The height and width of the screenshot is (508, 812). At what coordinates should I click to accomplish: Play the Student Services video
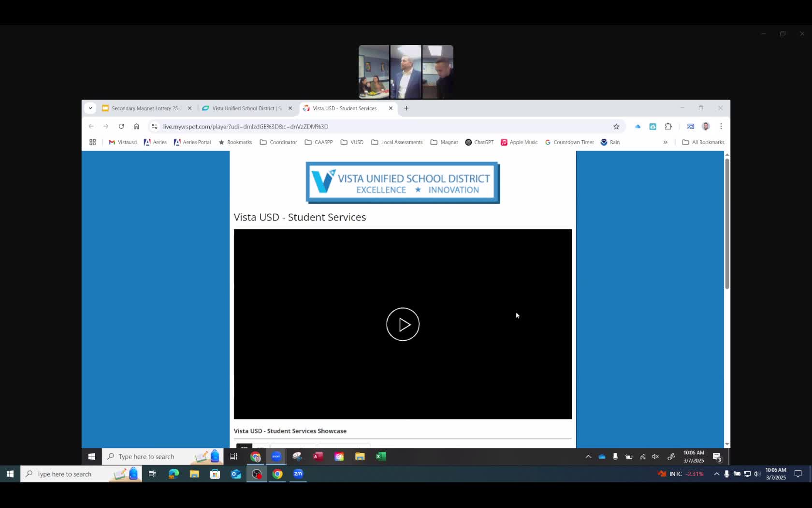pyautogui.click(x=403, y=324)
